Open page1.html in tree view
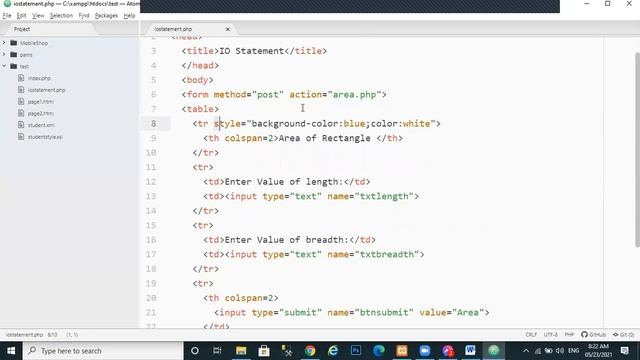640x360 pixels. click(41, 102)
